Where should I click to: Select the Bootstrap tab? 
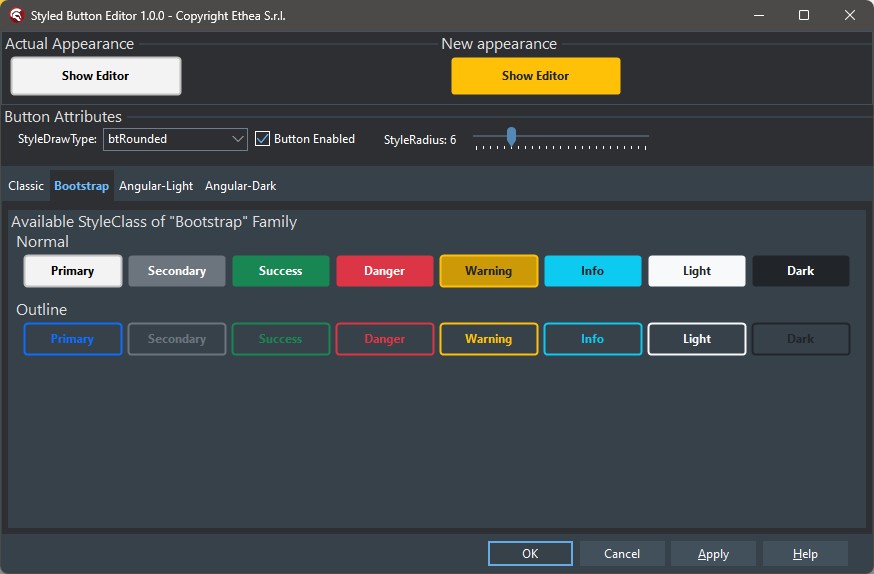coord(82,186)
